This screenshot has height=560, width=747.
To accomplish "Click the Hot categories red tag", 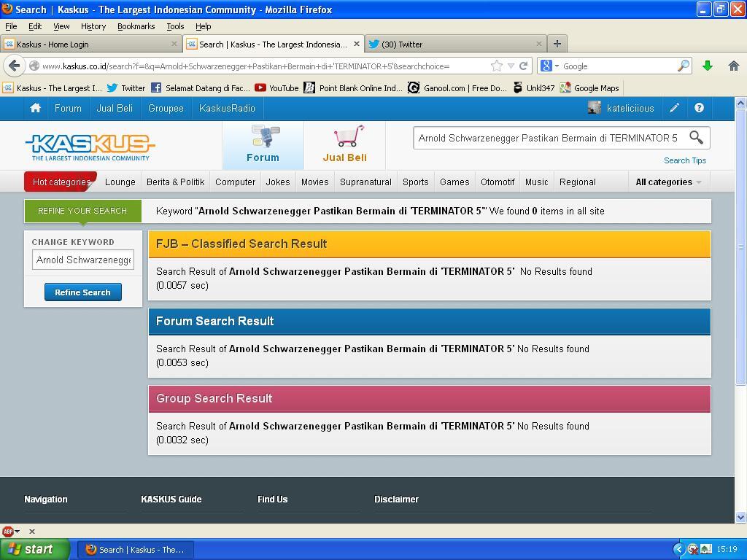I will (61, 182).
